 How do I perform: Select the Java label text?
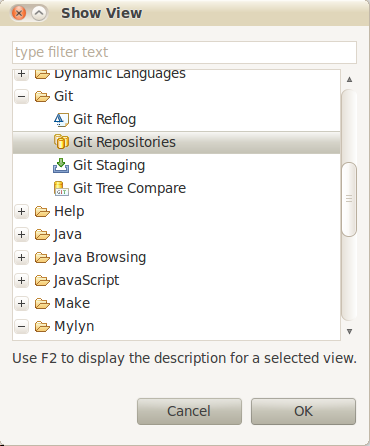point(68,235)
